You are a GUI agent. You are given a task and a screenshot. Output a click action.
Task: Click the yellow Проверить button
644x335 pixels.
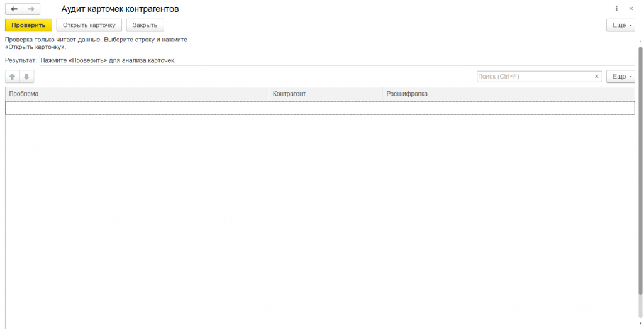click(28, 25)
